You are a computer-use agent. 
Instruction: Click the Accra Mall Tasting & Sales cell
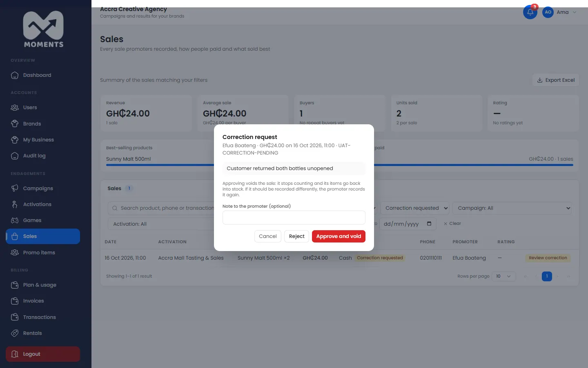(x=191, y=258)
